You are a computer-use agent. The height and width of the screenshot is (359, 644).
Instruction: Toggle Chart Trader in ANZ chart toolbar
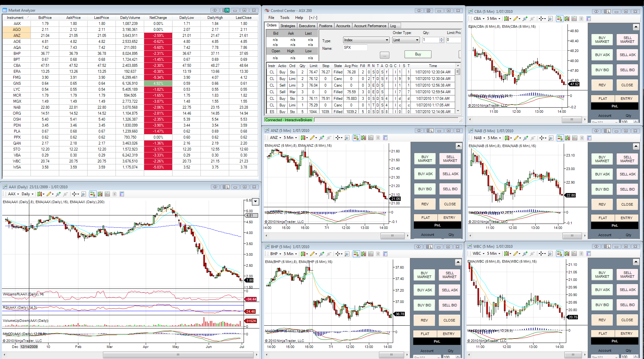(x=356, y=138)
